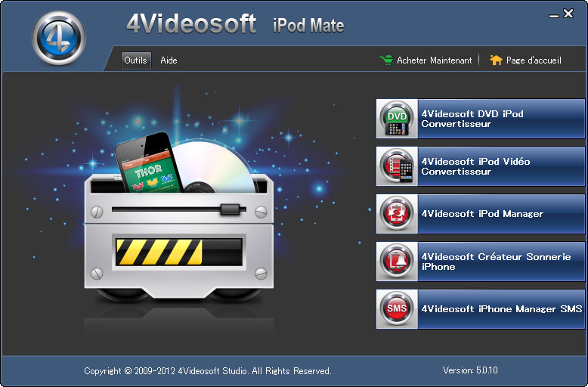This screenshot has height=387, width=588.
Task: Go to Page d'accueil link
Action: click(x=534, y=60)
